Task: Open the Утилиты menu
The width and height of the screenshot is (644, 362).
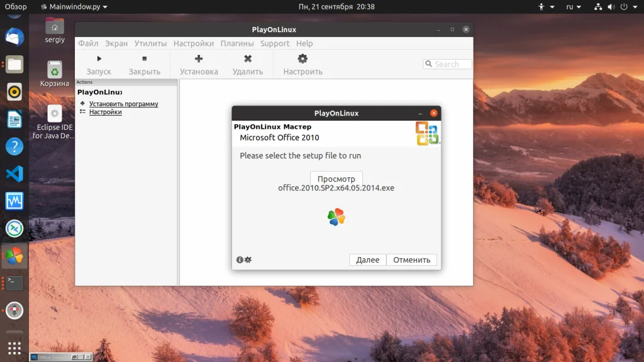Action: (x=150, y=43)
